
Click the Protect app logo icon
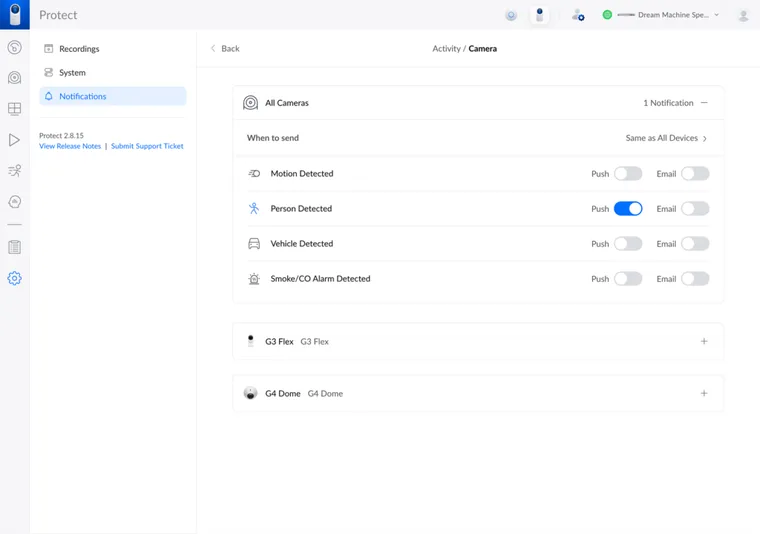pyautogui.click(x=15, y=15)
